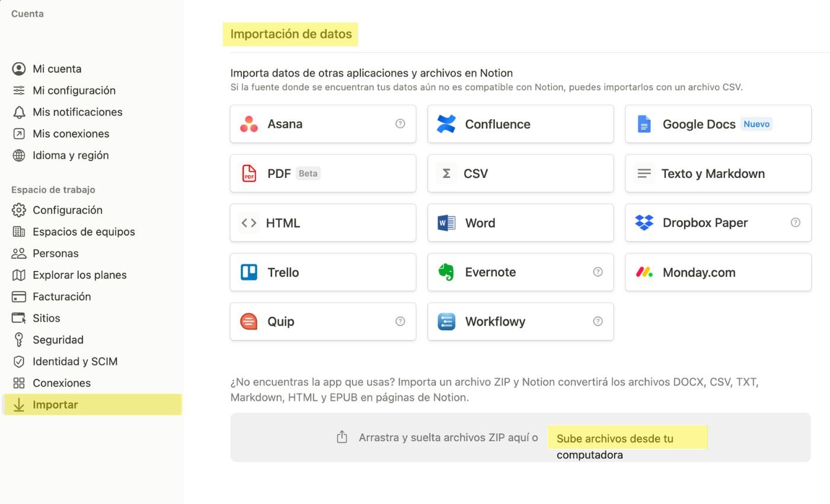
Task: Click the Trello logo icon
Action: click(x=249, y=272)
